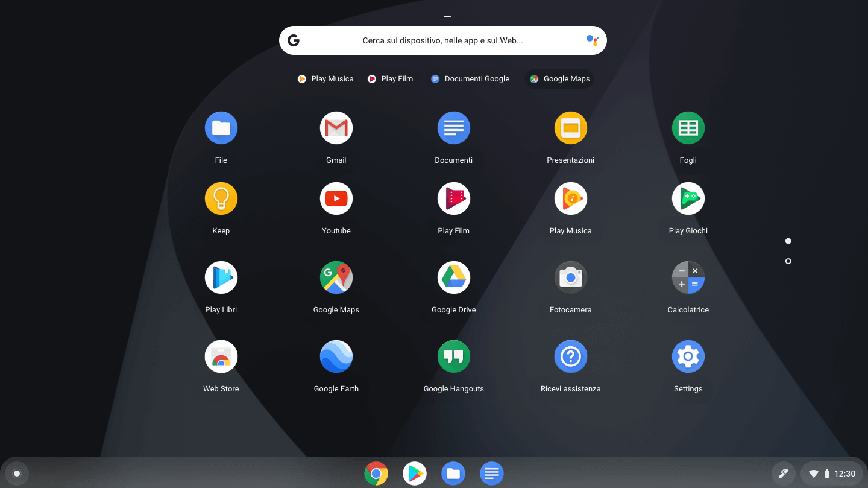868x488 pixels.
Task: Open Google Maps in app grid
Action: coord(336,277)
